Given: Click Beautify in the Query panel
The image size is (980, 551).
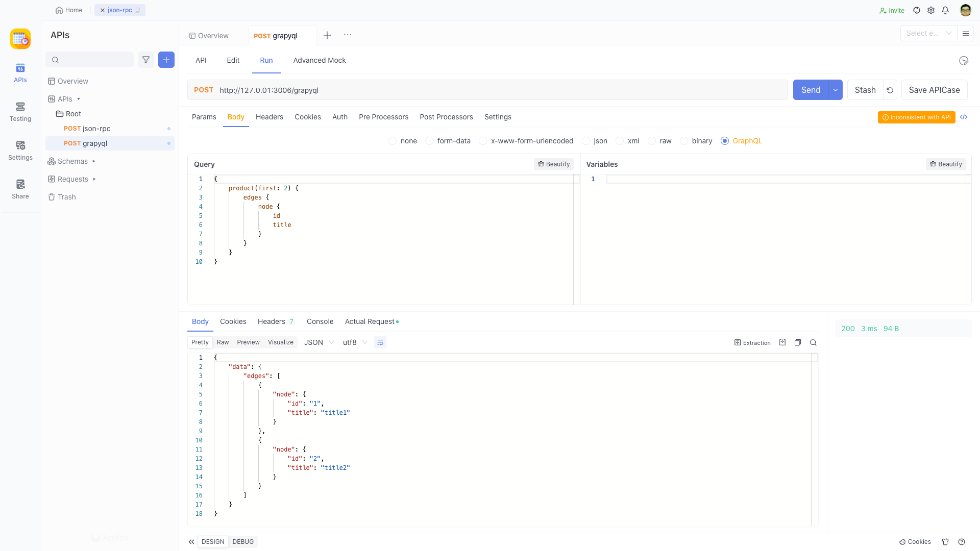Looking at the screenshot, I should [x=554, y=164].
